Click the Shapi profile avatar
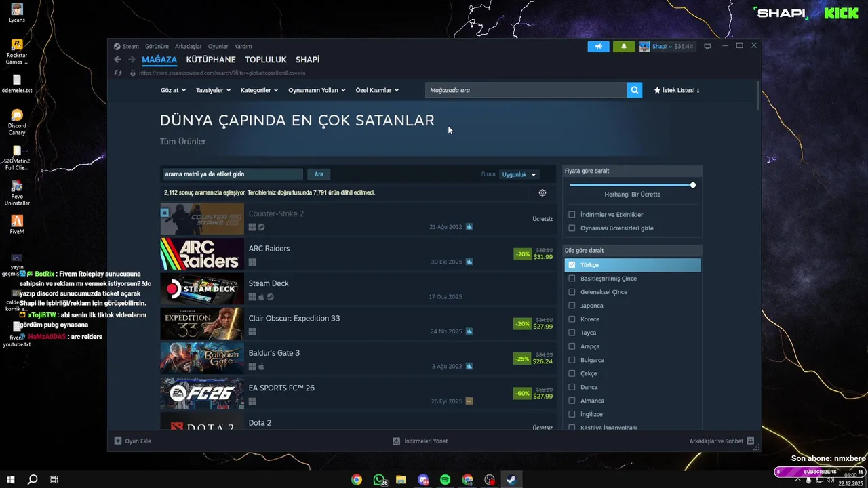 (x=644, y=47)
